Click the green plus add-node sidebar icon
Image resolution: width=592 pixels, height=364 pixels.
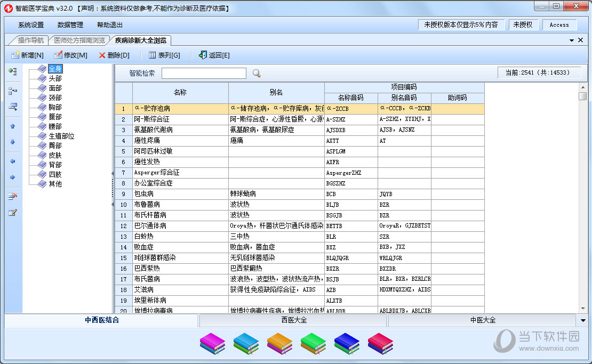[x=13, y=71]
